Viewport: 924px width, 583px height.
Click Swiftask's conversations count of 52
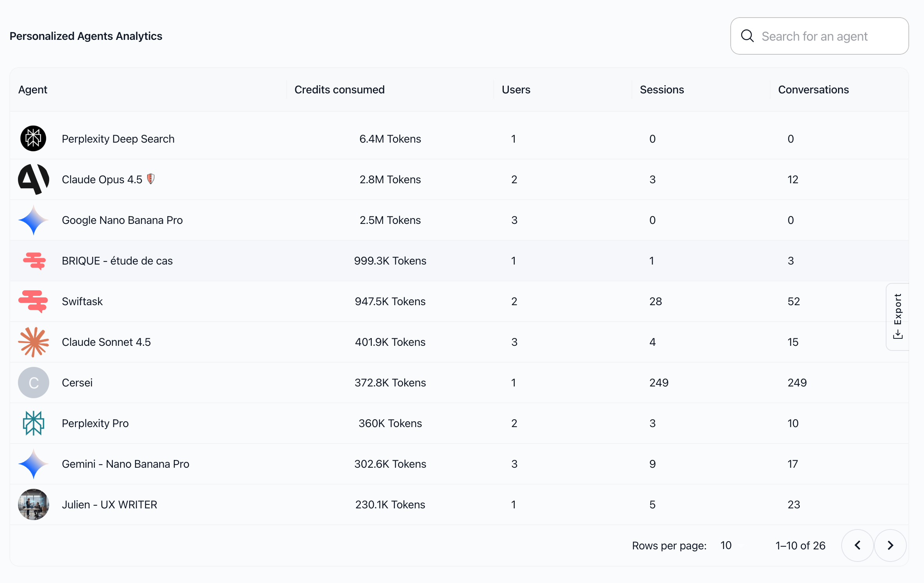794,301
